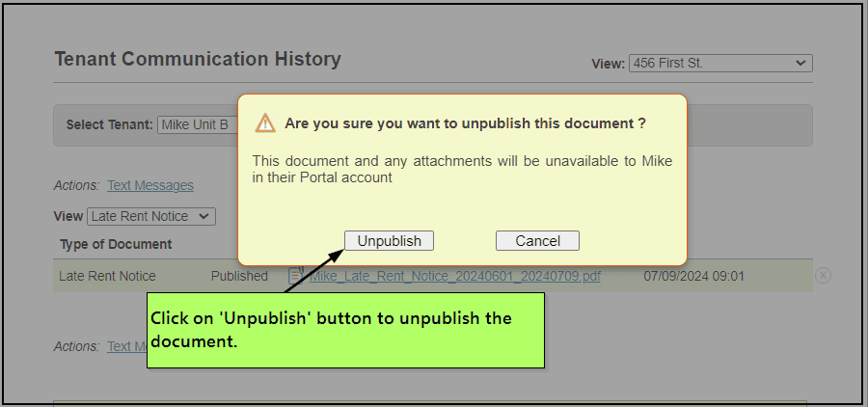Click the Select Tenant label
868x407 pixels.
tap(109, 124)
